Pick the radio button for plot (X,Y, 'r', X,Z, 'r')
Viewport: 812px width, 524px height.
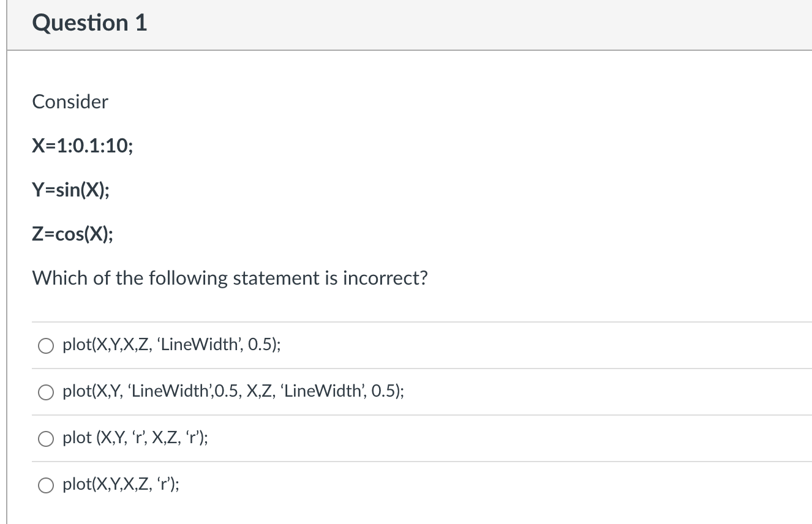tap(47, 438)
